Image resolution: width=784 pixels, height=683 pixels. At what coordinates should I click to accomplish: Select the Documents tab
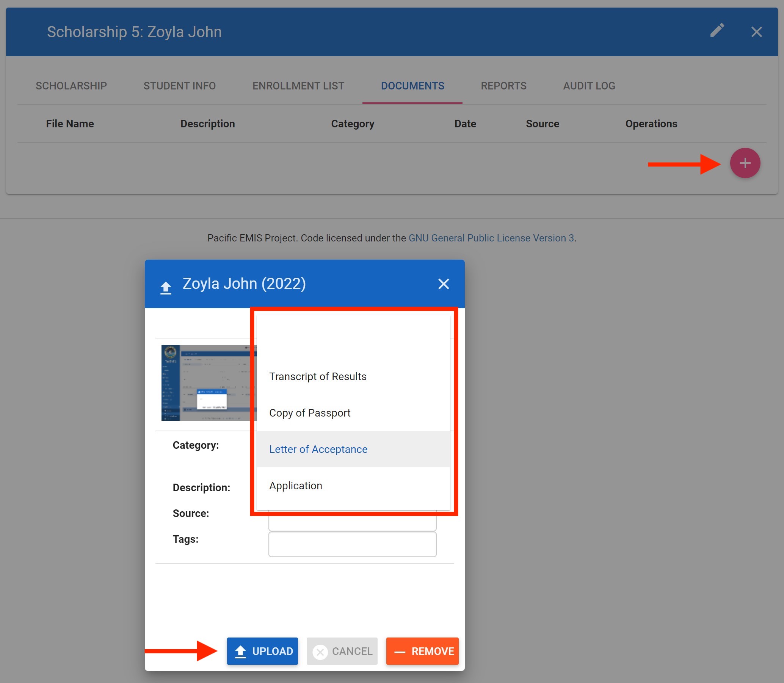pos(412,86)
